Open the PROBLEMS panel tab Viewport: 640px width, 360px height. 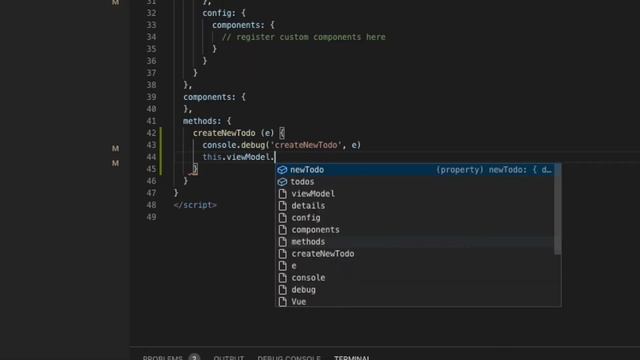point(162,358)
